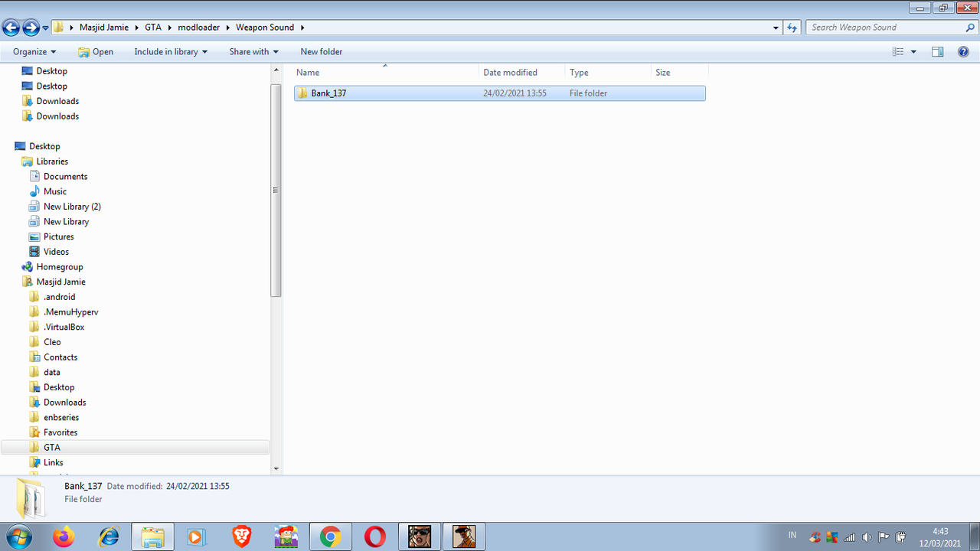Open network signal icon in tray
980x551 pixels.
coord(849,536)
